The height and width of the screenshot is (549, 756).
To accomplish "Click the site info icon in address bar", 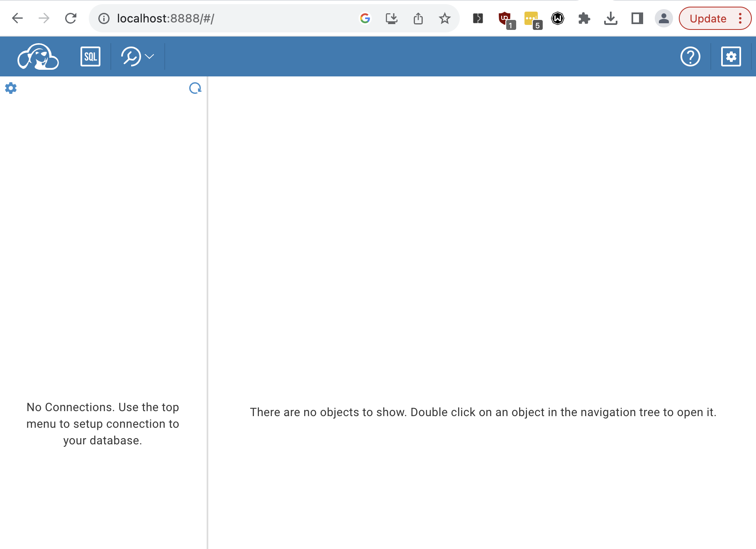I will (103, 18).
